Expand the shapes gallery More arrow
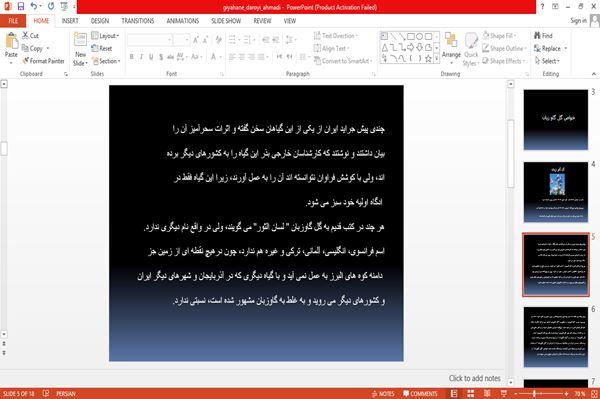Image resolution: width=600 pixels, height=399 pixels. pos(437,58)
